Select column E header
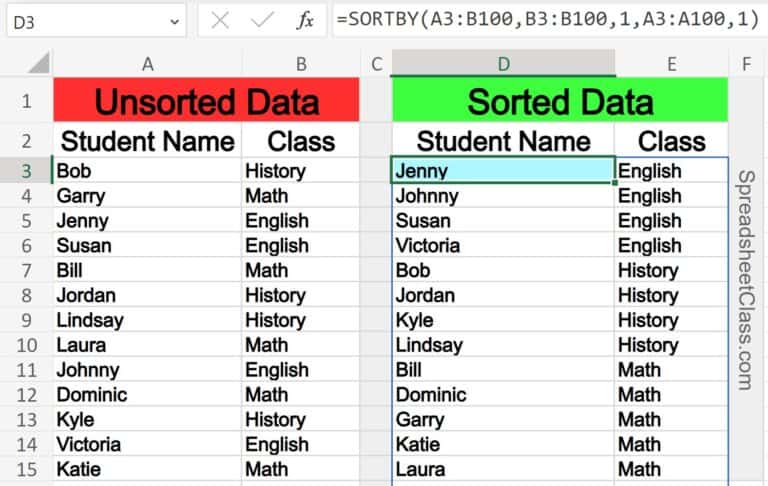The height and width of the screenshot is (486, 768). [671, 64]
